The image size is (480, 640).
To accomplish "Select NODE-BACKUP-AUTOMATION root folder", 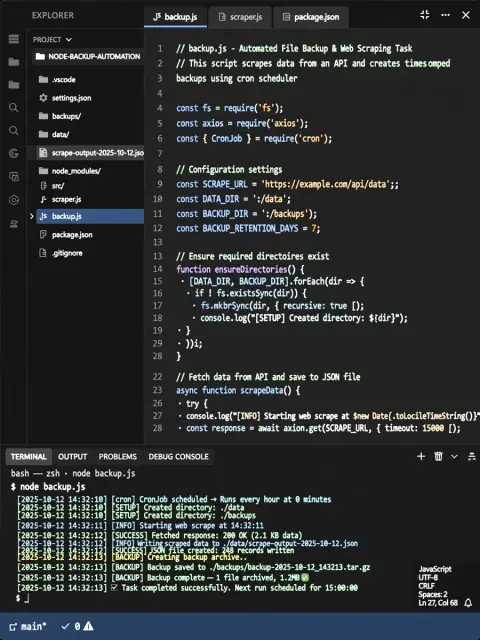I will 88,56.
